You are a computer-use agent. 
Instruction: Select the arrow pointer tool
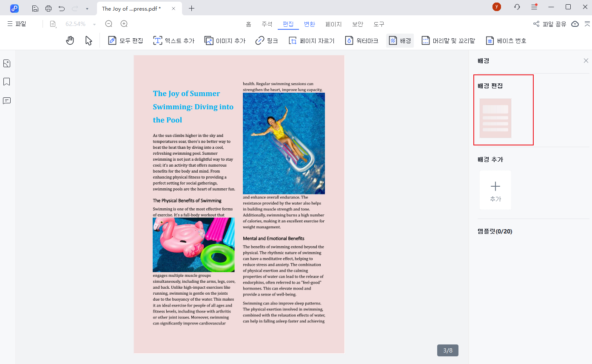point(88,40)
